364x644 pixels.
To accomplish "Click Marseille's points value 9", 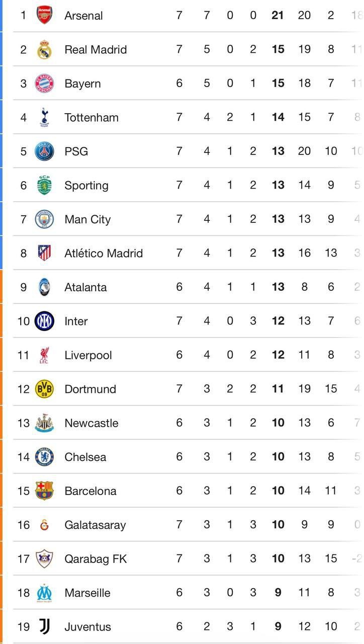I will tap(278, 593).
